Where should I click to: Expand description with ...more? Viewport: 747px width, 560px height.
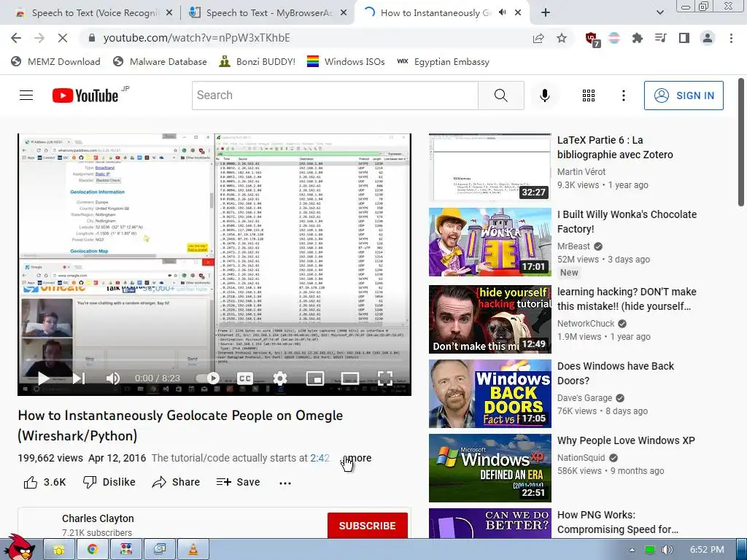(357, 458)
